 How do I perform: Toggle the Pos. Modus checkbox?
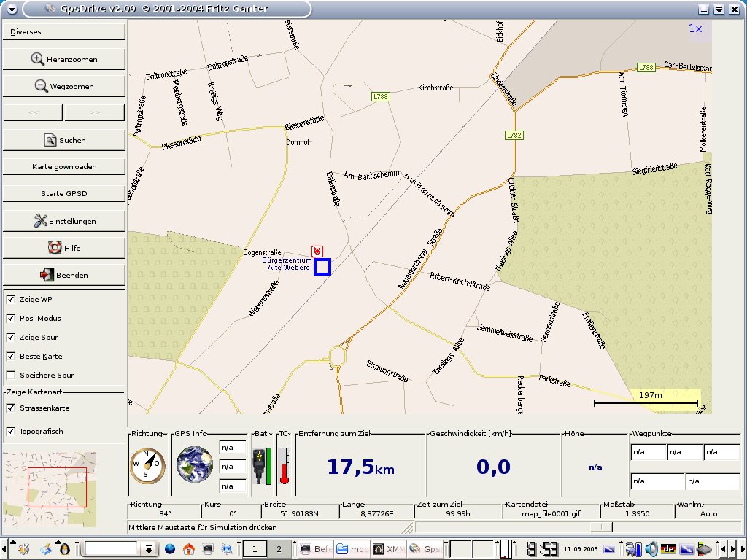10,318
